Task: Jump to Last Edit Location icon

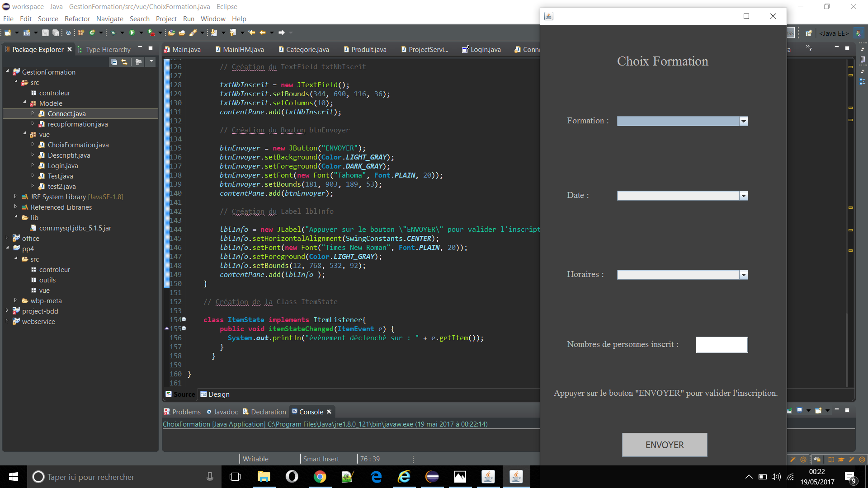Action: 252,33
